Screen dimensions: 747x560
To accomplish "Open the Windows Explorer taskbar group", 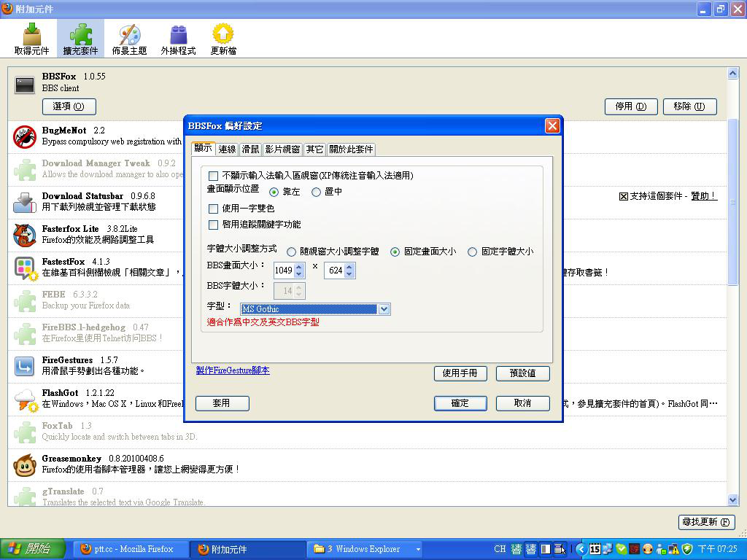I will [x=365, y=549].
